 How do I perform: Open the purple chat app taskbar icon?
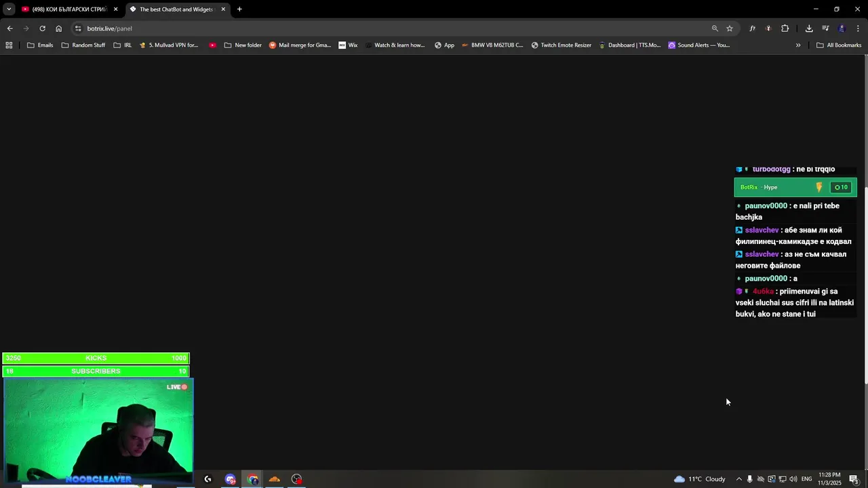pyautogui.click(x=231, y=479)
